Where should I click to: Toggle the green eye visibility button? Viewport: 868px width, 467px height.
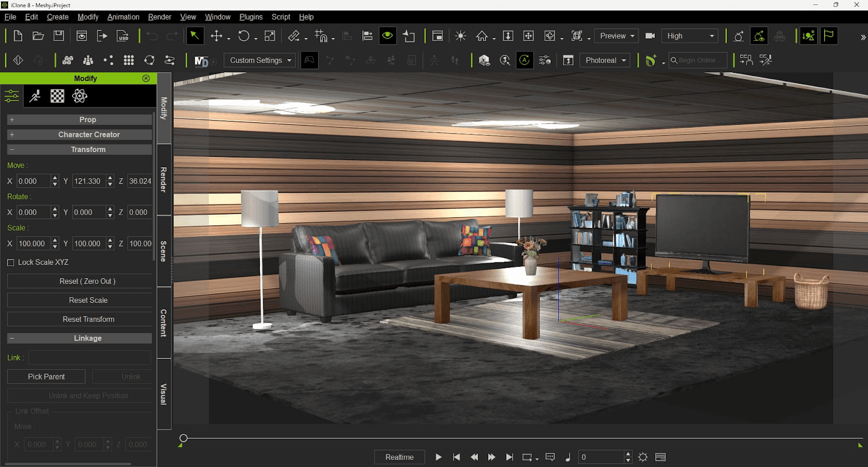387,36
